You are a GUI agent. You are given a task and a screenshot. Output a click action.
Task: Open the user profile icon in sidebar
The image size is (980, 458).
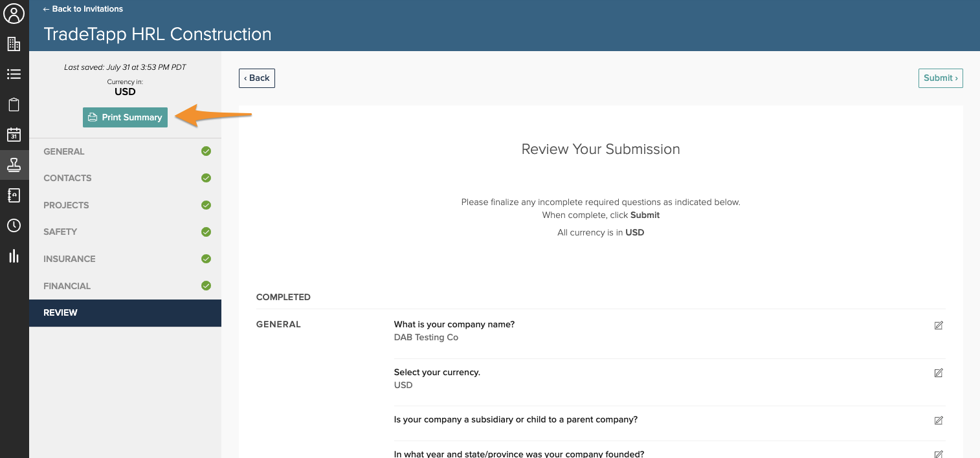coord(14,14)
